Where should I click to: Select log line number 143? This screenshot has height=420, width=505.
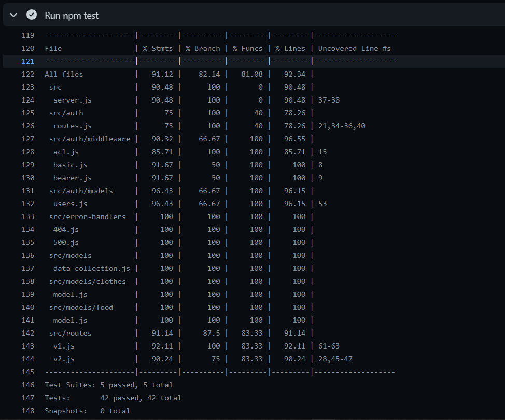28,346
